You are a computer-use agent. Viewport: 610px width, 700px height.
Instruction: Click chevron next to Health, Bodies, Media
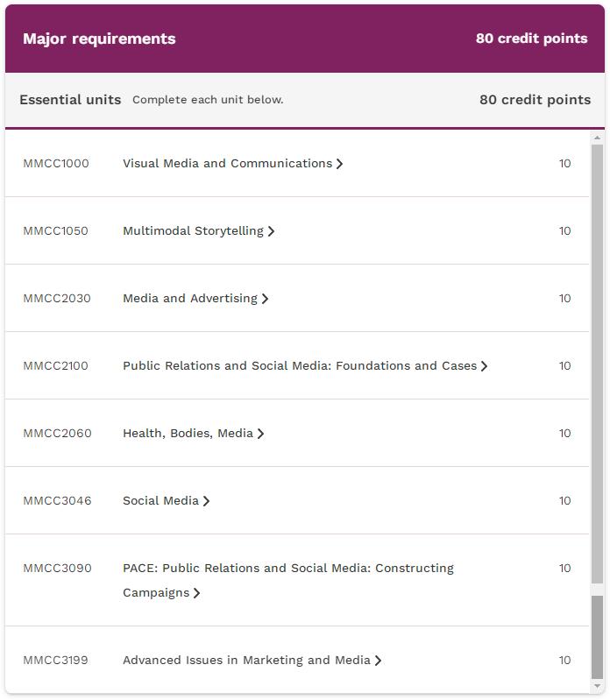(x=261, y=434)
